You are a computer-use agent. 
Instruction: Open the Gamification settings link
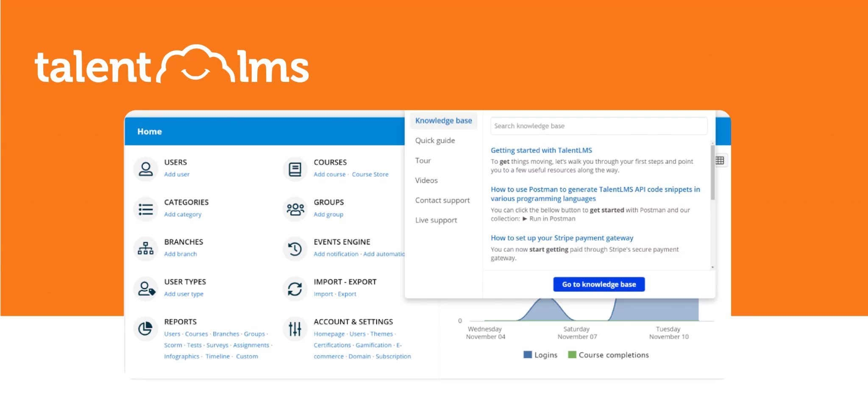tap(373, 345)
